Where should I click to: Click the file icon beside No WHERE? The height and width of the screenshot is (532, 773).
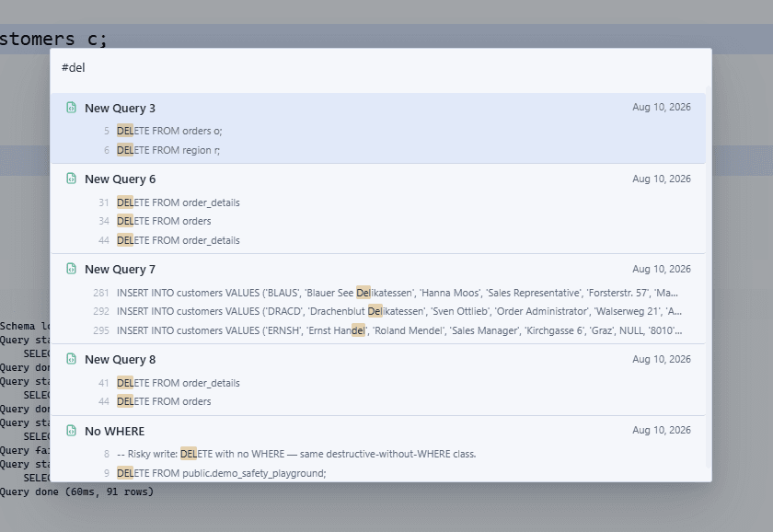(x=72, y=431)
